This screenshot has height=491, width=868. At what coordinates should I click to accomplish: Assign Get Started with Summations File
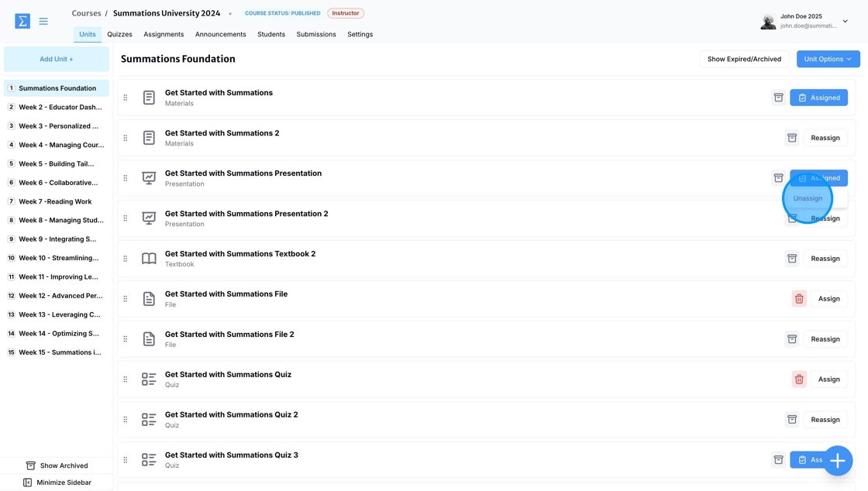point(828,299)
